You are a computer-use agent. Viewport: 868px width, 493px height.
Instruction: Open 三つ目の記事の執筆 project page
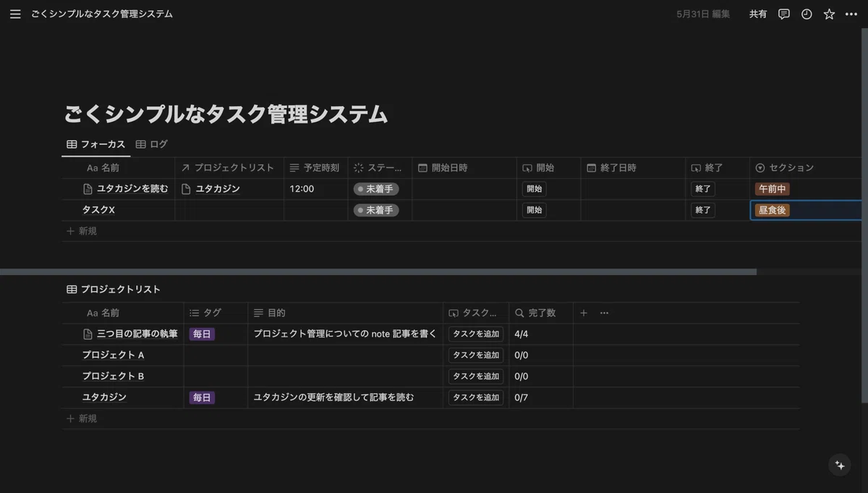[x=137, y=334]
